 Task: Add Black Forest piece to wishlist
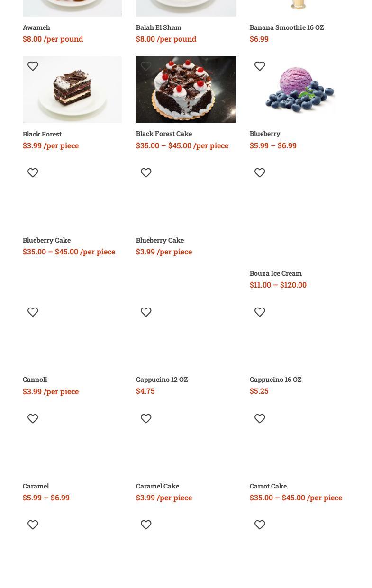tap(33, 66)
